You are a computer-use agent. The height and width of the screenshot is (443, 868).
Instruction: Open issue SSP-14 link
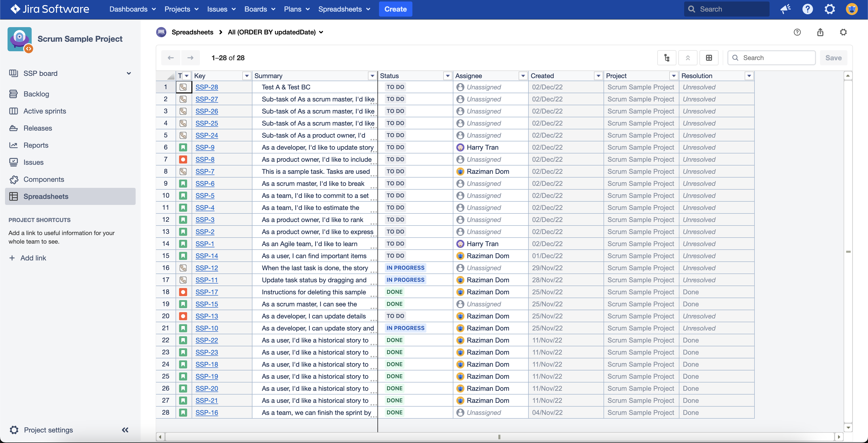point(206,256)
